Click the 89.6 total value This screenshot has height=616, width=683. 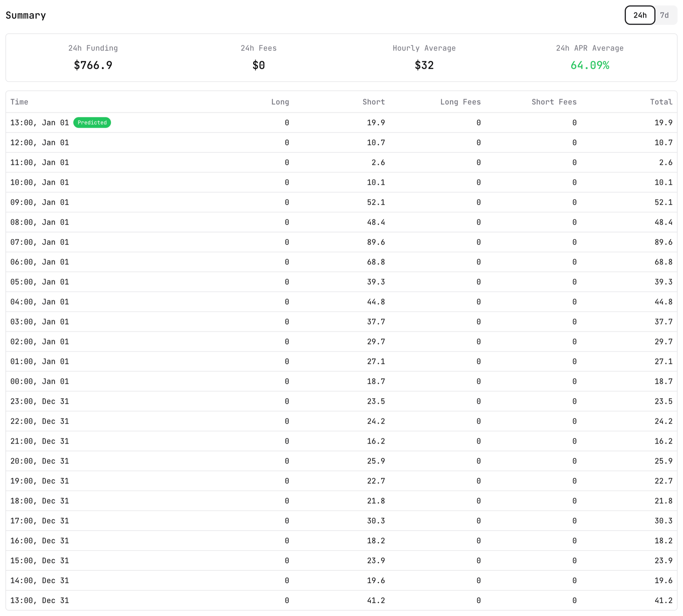(663, 242)
